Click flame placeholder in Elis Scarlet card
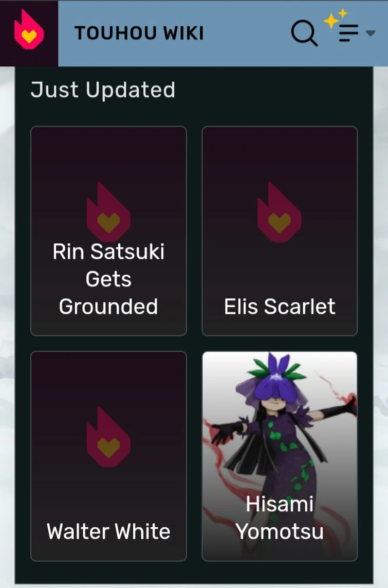Viewport: 388px width, 588px height. (280, 212)
